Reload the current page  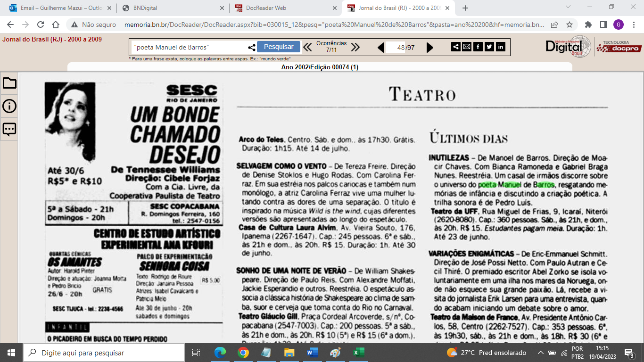click(x=41, y=25)
